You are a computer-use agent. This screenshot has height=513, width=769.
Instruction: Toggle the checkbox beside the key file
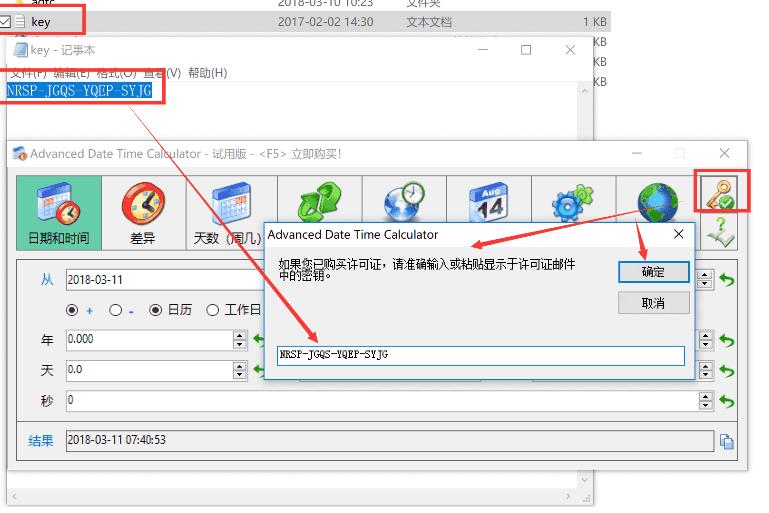tap(5, 22)
